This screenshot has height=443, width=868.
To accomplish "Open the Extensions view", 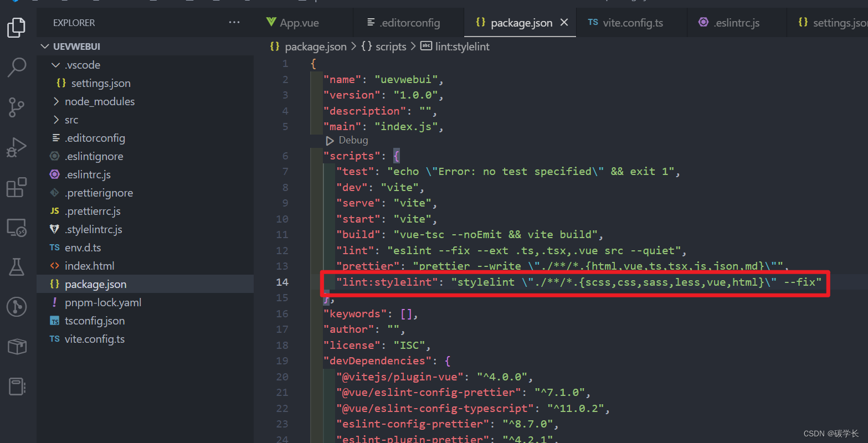I will coord(17,187).
